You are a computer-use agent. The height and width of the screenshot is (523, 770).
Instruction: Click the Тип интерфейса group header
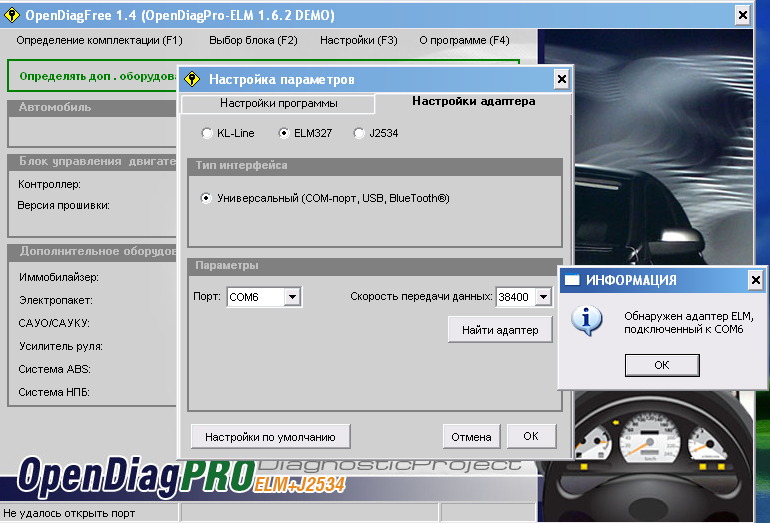(375, 165)
